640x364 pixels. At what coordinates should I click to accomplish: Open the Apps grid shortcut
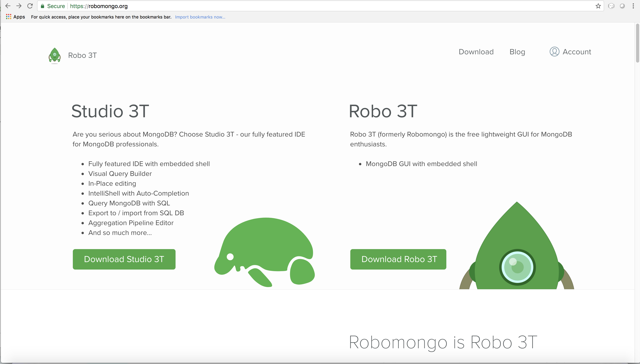[x=15, y=17]
